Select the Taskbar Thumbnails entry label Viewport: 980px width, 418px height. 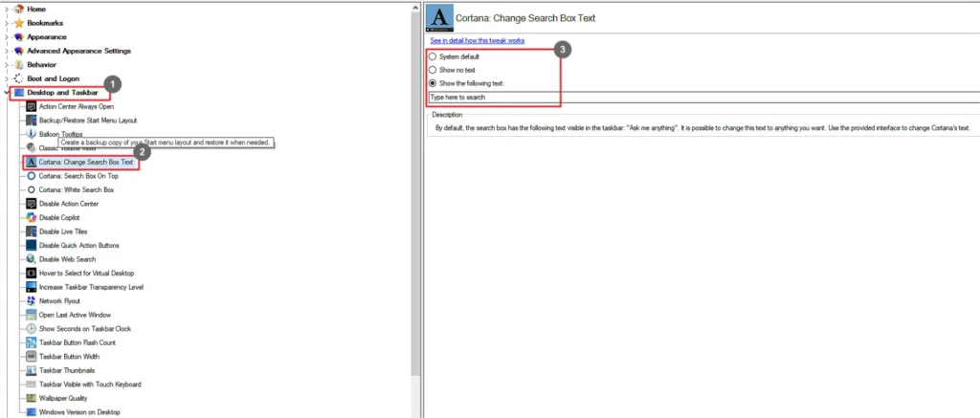click(x=67, y=370)
